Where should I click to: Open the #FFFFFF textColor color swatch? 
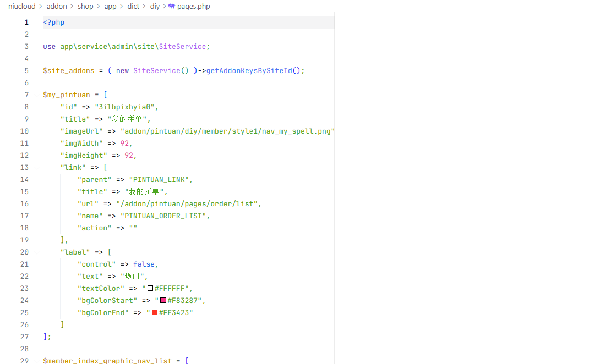[150, 288]
